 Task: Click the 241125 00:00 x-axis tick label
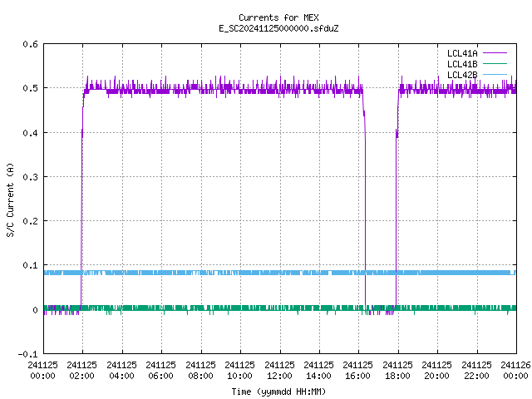point(42,371)
